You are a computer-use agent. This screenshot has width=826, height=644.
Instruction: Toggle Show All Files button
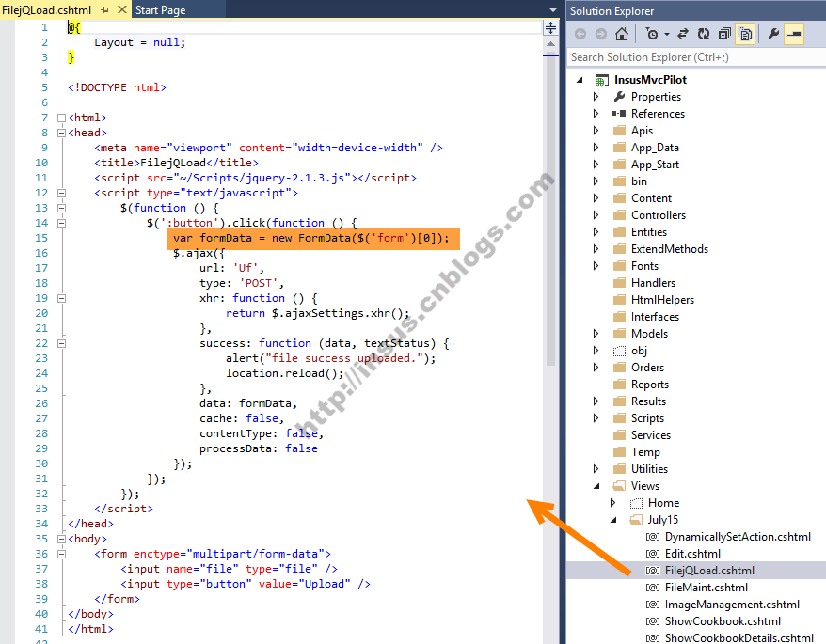745,34
